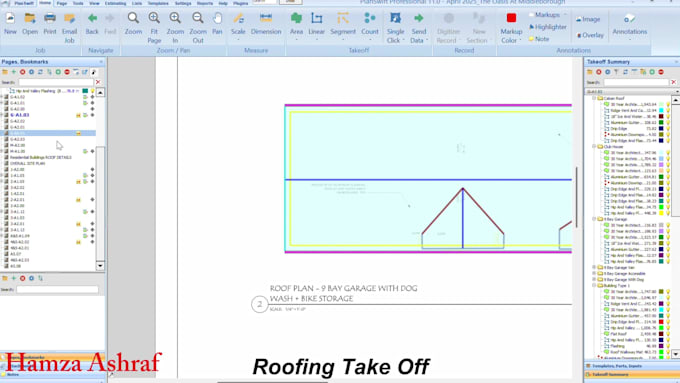Toggle lightbulb for Cabanas 30 Year Architectural item
680x383 pixels.
[x=668, y=105]
